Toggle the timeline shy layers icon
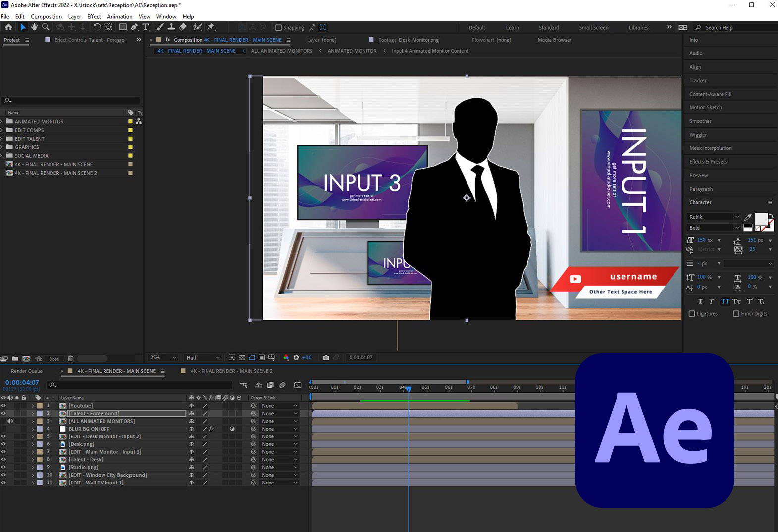The image size is (778, 532). pos(259,385)
